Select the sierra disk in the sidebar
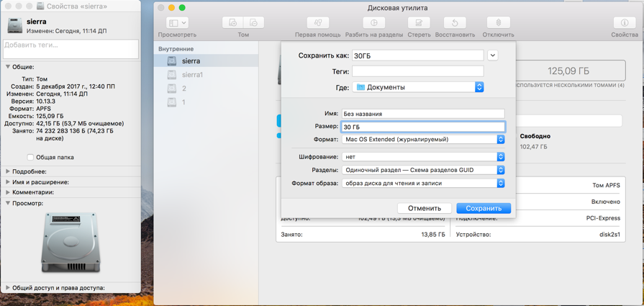This screenshot has width=644, height=306. tap(206, 60)
